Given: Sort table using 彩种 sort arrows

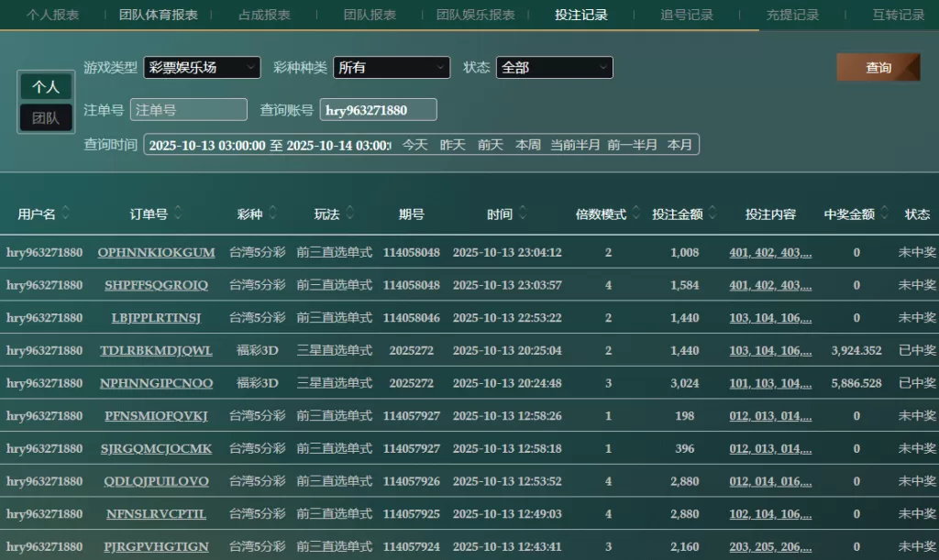Looking at the screenshot, I should pos(272,214).
